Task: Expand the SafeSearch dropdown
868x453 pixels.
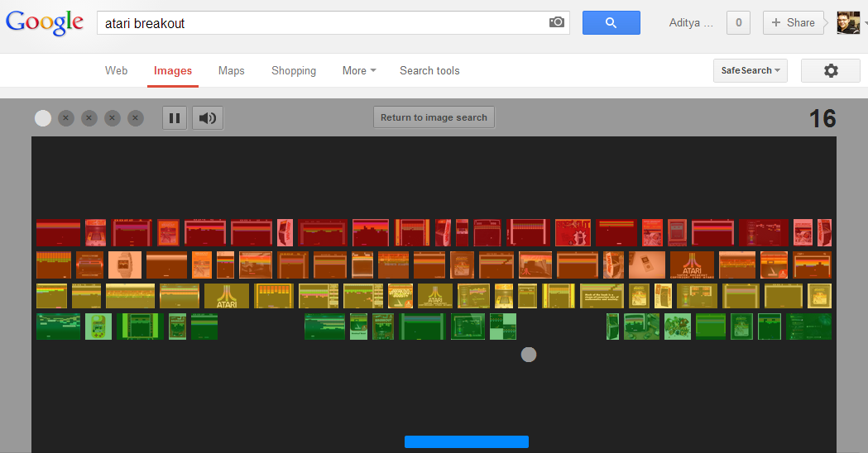Action: [x=751, y=71]
